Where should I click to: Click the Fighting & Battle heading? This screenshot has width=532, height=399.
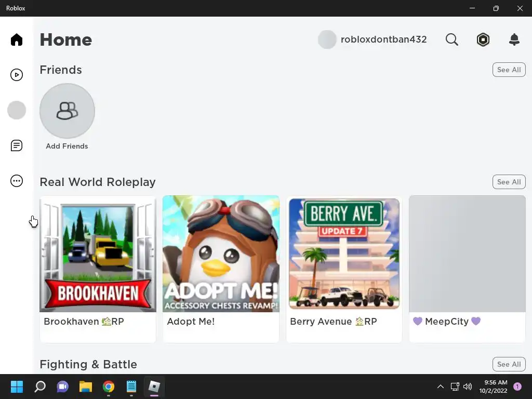click(88, 364)
